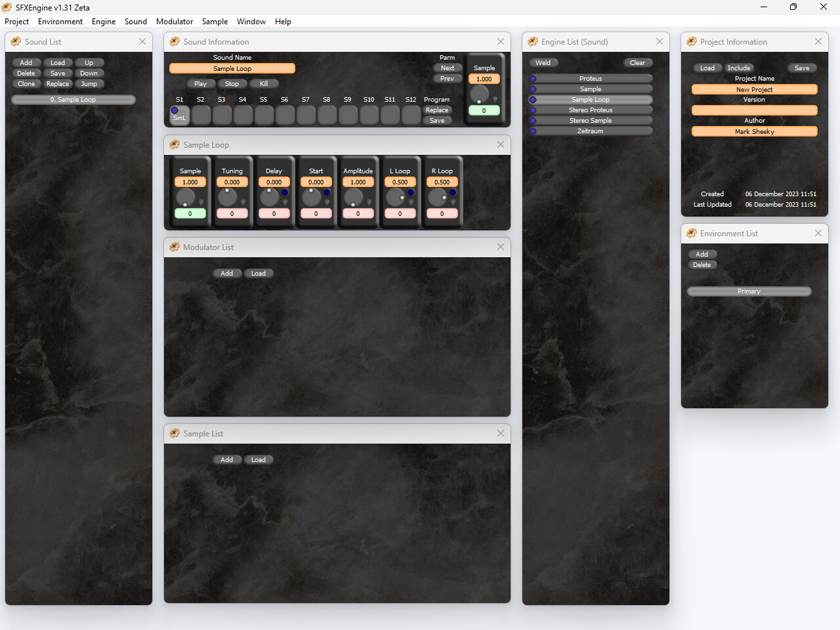Click the Modulator List panel icon
This screenshot has width=840, height=630.
pyautogui.click(x=175, y=247)
